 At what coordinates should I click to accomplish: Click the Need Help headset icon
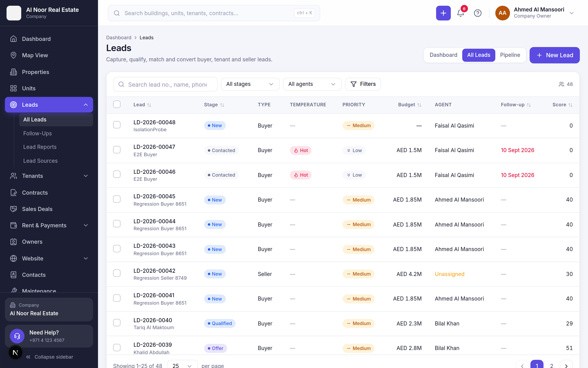click(x=17, y=336)
